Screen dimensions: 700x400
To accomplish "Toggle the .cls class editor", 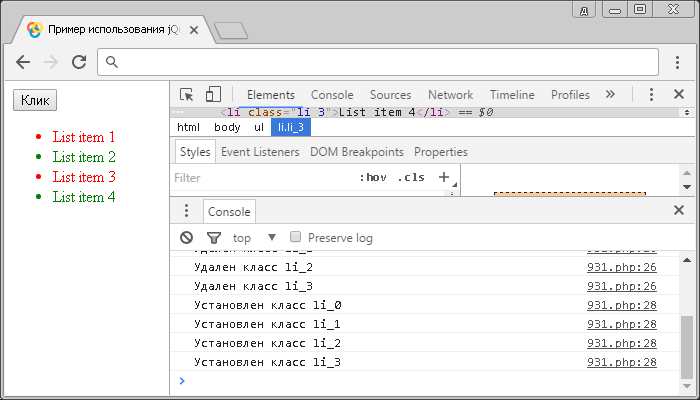I will click(x=410, y=177).
